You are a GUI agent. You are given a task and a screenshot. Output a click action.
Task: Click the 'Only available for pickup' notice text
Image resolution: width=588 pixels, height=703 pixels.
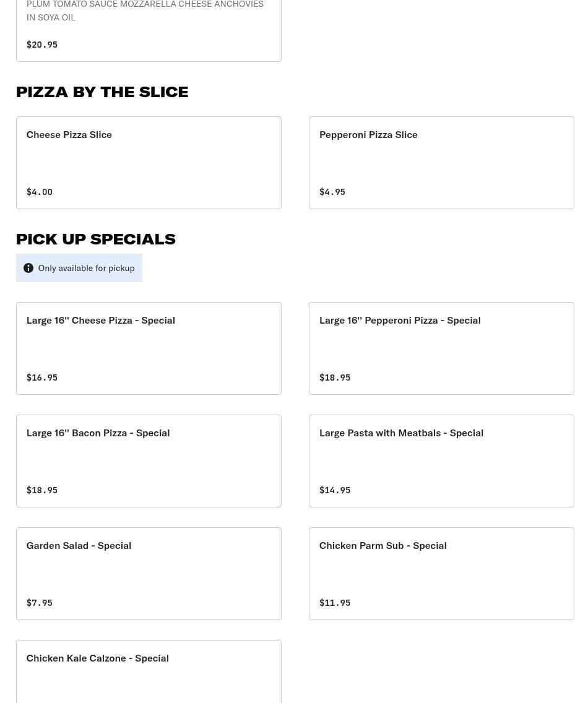(x=86, y=268)
